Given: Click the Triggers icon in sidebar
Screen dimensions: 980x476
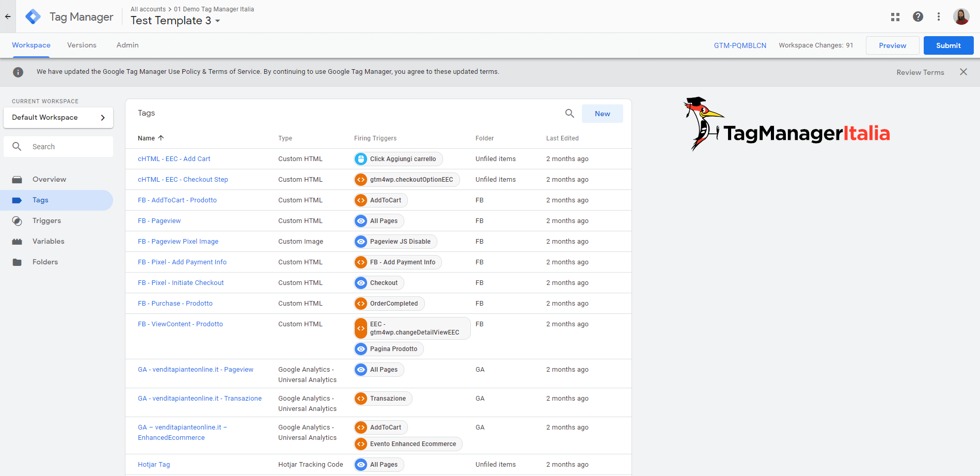Looking at the screenshot, I should coord(17,221).
